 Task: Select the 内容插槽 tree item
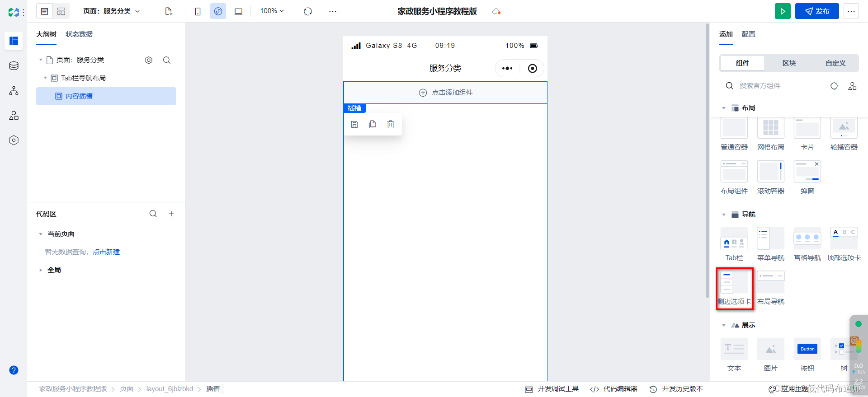point(106,96)
